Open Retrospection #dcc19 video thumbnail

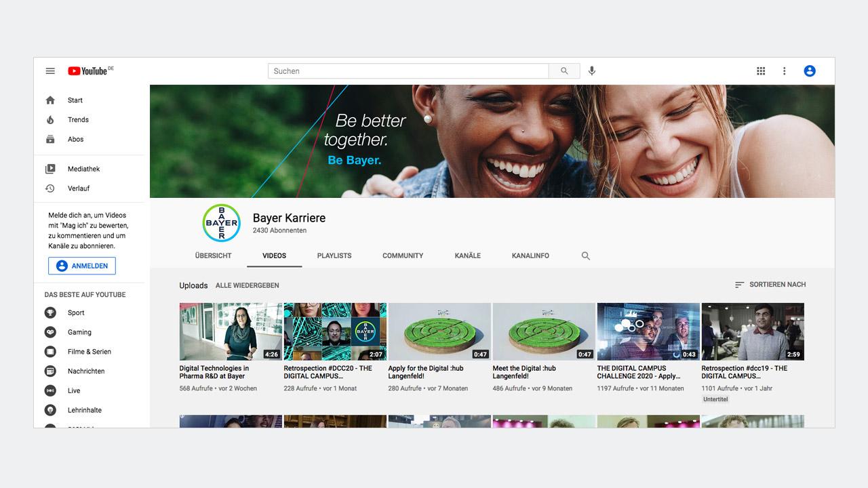point(753,331)
